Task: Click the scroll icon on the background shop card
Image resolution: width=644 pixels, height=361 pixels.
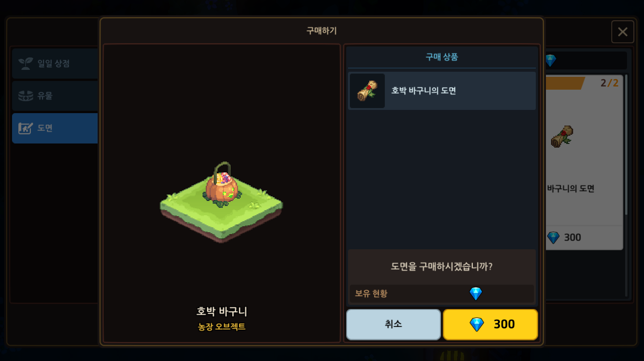Action: coord(562,137)
